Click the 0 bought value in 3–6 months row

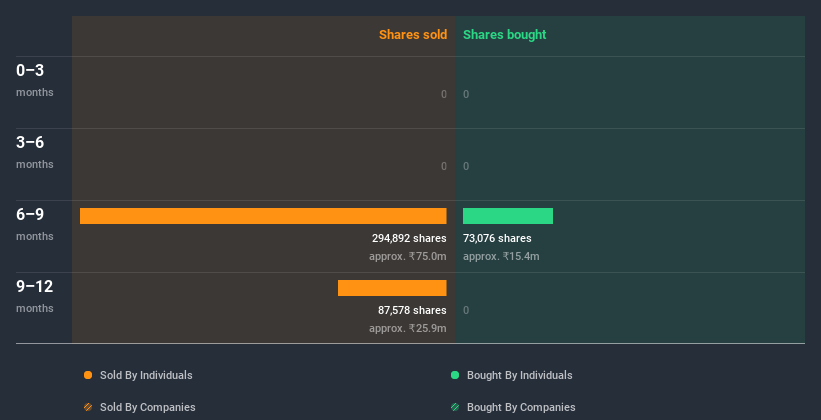pyautogui.click(x=466, y=166)
